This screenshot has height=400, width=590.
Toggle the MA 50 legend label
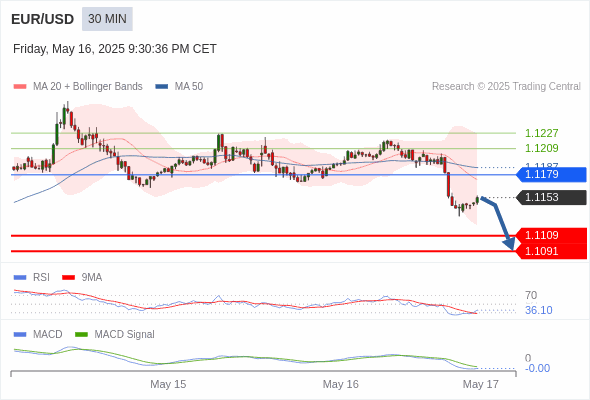tap(189, 87)
